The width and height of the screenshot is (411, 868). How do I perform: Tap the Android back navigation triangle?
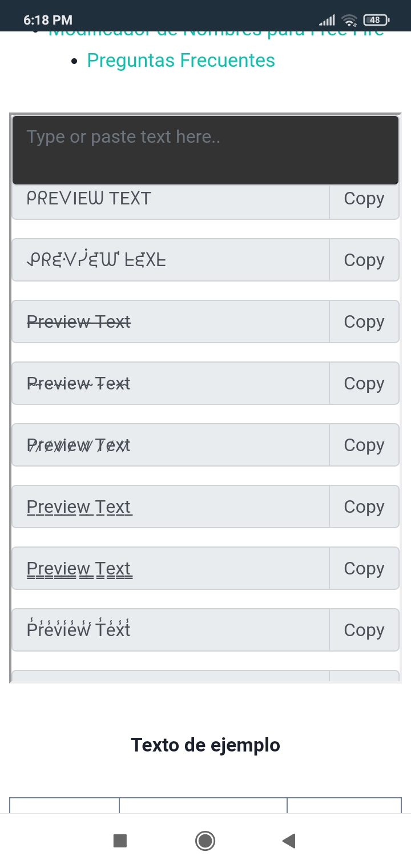[289, 841]
